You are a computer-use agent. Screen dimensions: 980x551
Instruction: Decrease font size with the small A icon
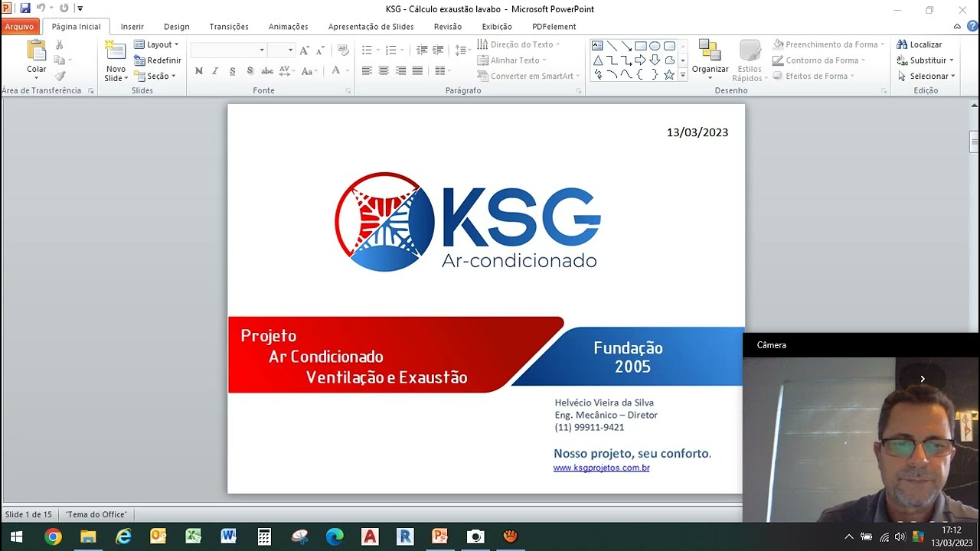click(x=319, y=51)
